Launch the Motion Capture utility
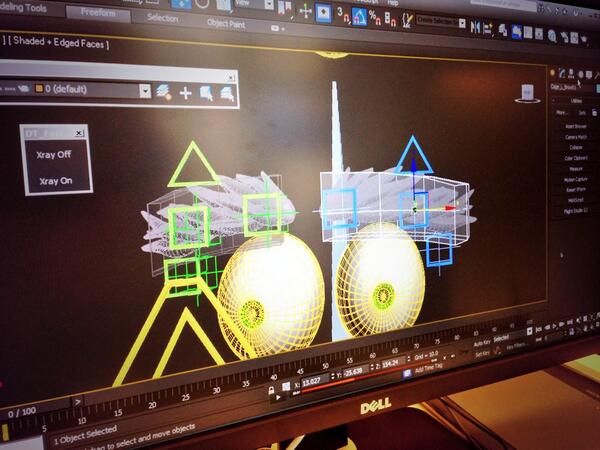 pyautogui.click(x=575, y=179)
